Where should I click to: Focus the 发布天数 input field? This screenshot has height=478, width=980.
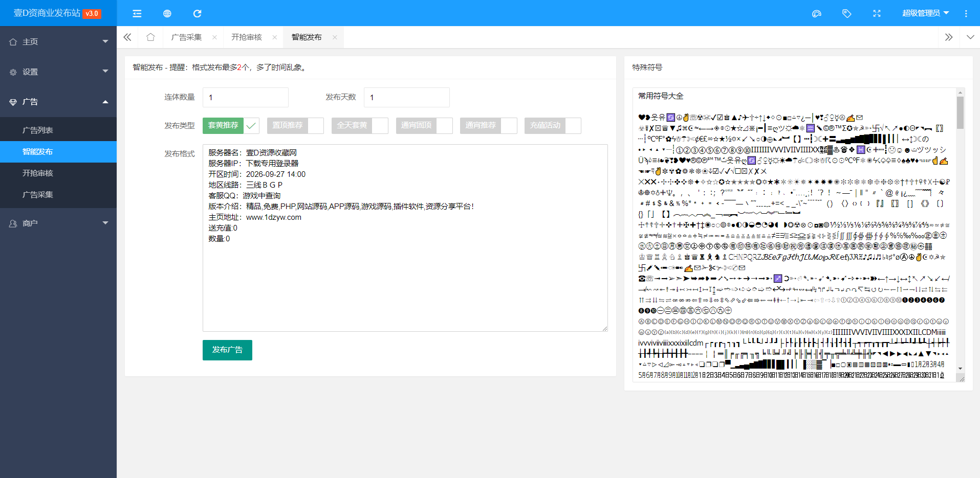pyautogui.click(x=407, y=97)
